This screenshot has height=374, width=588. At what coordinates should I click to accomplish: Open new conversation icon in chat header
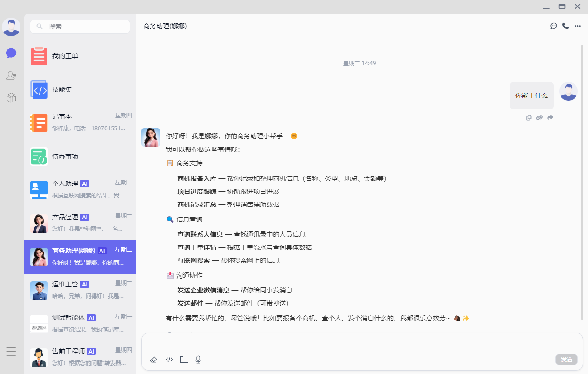click(554, 26)
